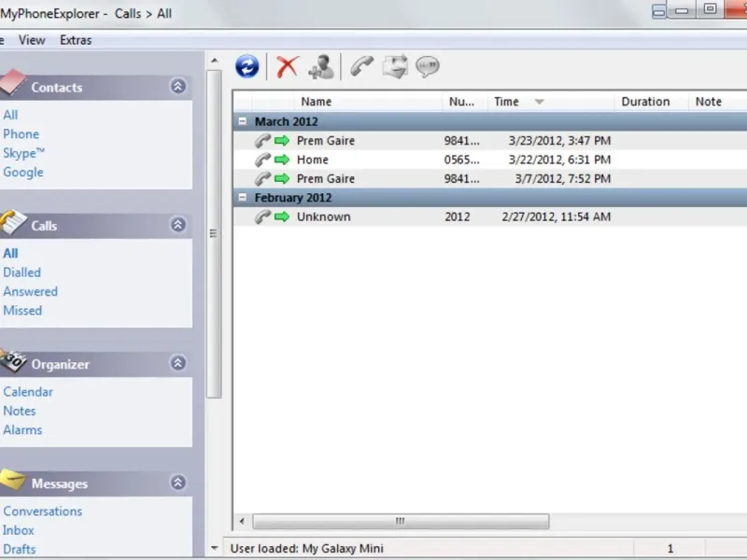The image size is (747, 560).
Task: Show Dialled calls
Action: pyautogui.click(x=21, y=273)
